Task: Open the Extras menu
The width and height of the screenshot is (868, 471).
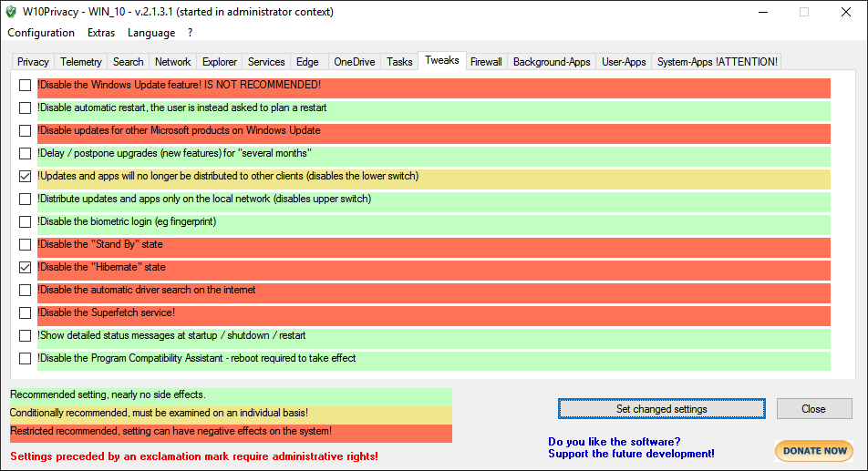Action: coord(101,33)
